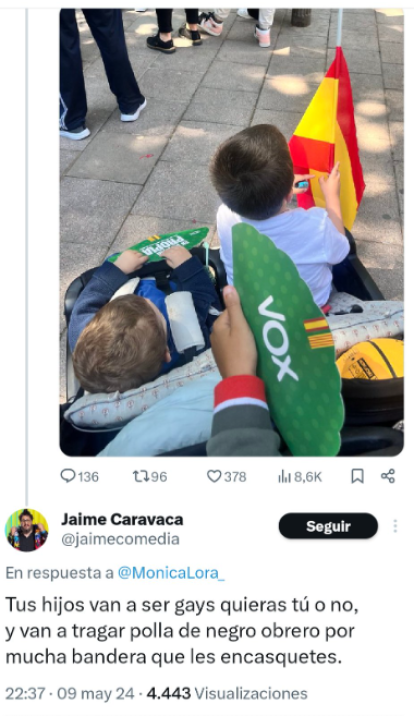Click the 4.443 Visualizaciones count
414x716 pixels.
point(227,694)
